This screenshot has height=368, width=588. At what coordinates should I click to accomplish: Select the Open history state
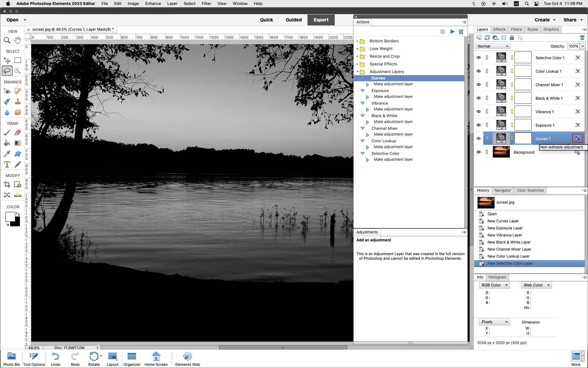[x=492, y=214]
